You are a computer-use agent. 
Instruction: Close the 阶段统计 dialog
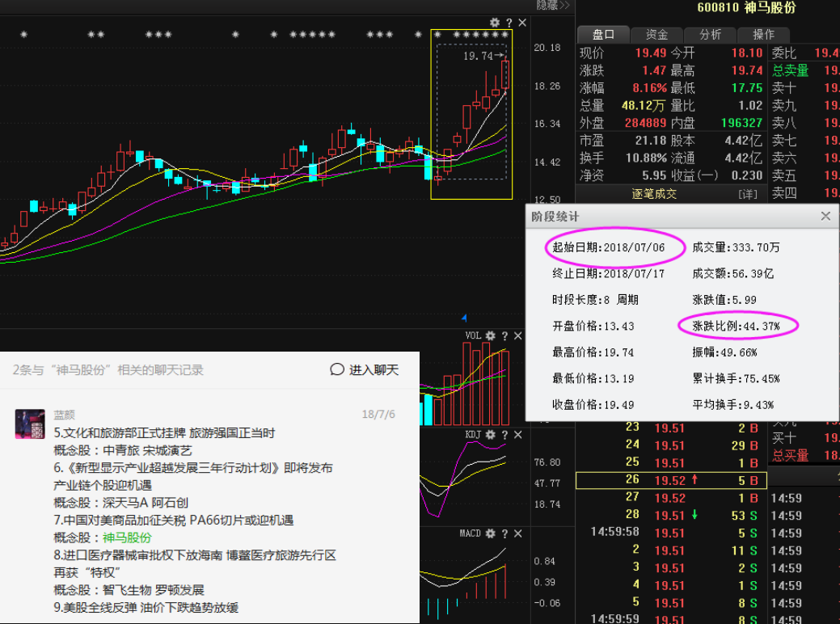coord(825,216)
